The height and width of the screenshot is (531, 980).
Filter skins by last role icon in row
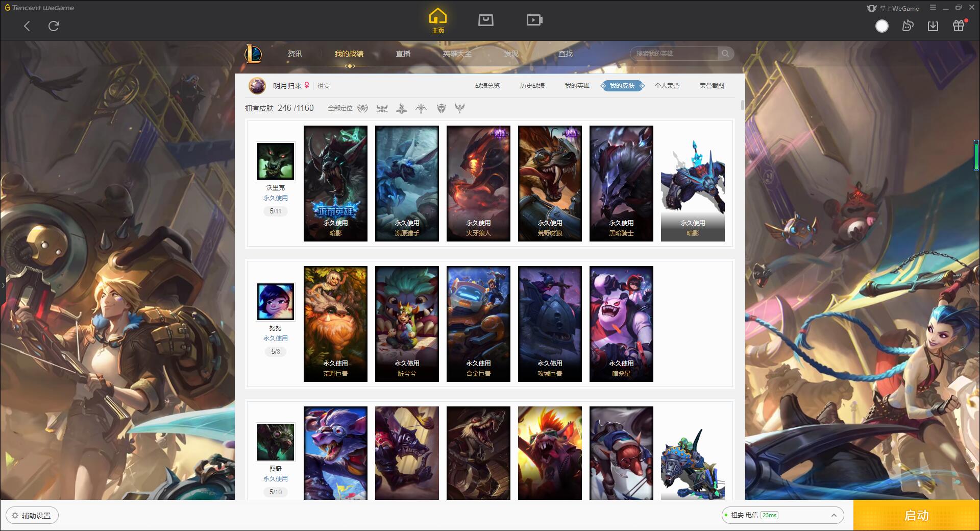point(460,108)
